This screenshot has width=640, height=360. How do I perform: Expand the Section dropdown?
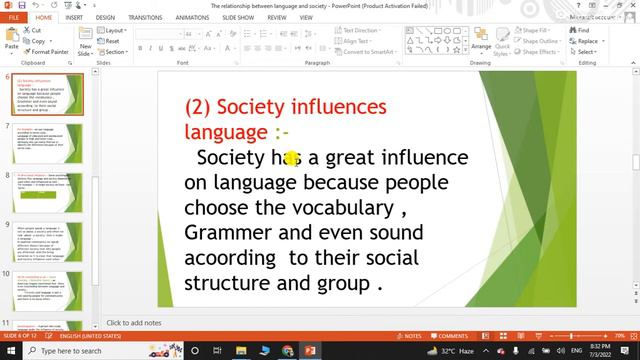[x=113, y=52]
